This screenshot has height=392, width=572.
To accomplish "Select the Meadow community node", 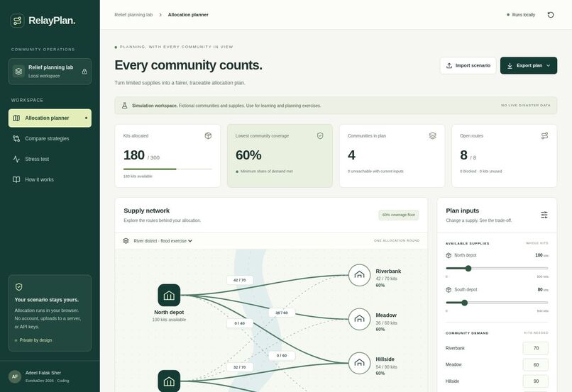I will coord(359,319).
